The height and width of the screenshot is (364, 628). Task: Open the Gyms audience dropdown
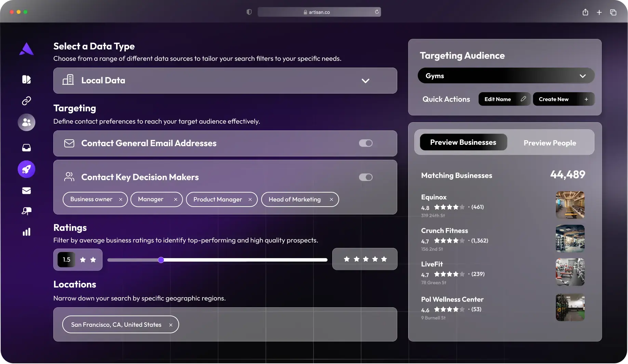[x=505, y=75]
